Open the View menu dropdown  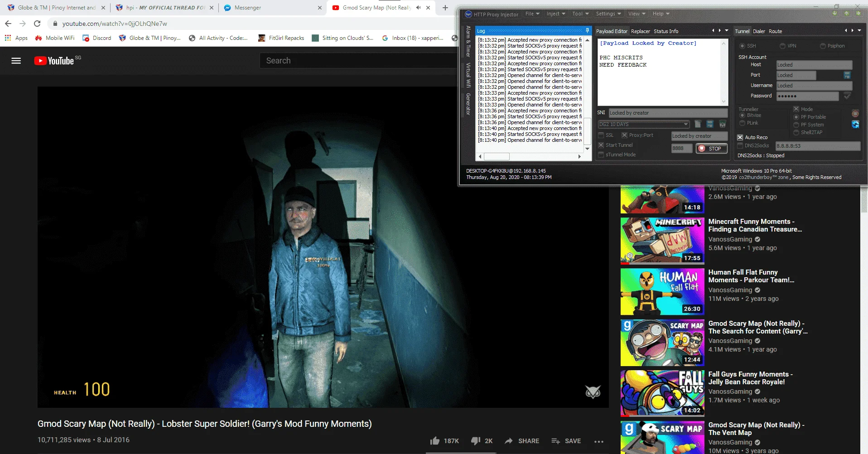[637, 14]
